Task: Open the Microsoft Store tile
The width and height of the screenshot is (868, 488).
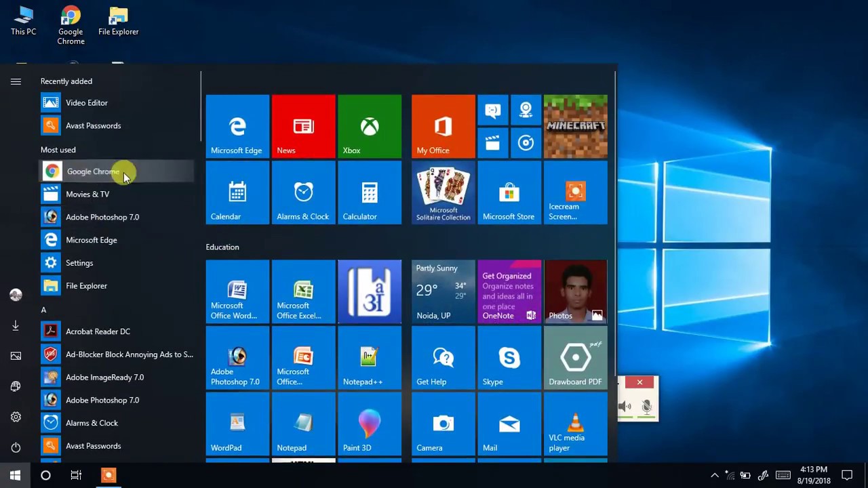Action: [x=509, y=192]
